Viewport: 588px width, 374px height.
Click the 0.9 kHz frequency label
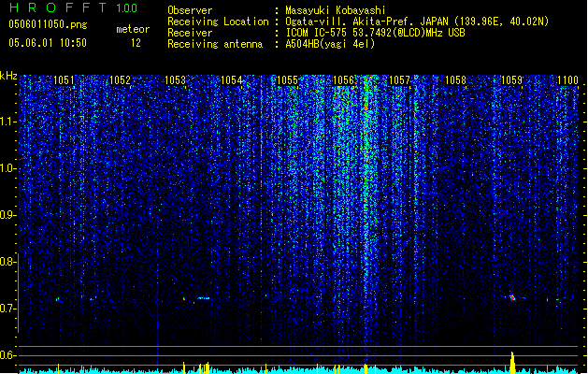pyautogui.click(x=7, y=215)
